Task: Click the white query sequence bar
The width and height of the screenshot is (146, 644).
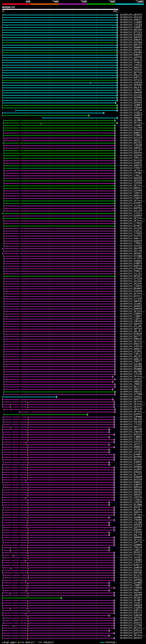Action: click(x=60, y=10)
